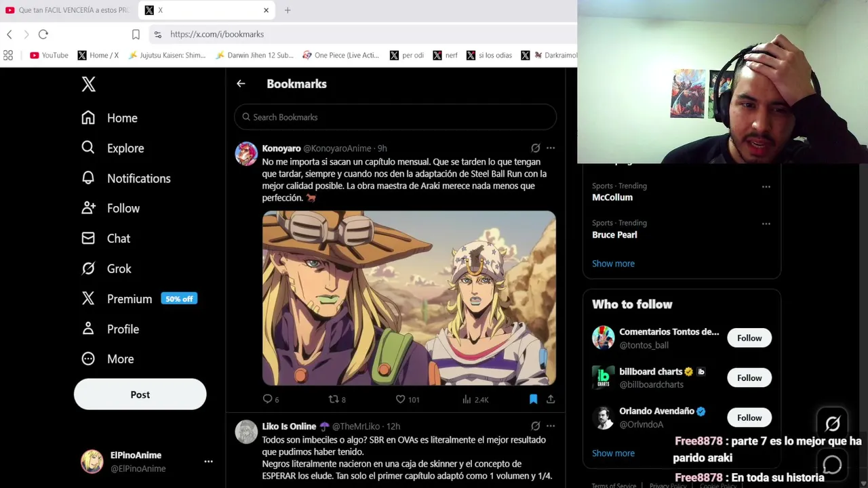Open Liko Is Online avatar
This screenshot has height=488, width=868.
(x=246, y=432)
